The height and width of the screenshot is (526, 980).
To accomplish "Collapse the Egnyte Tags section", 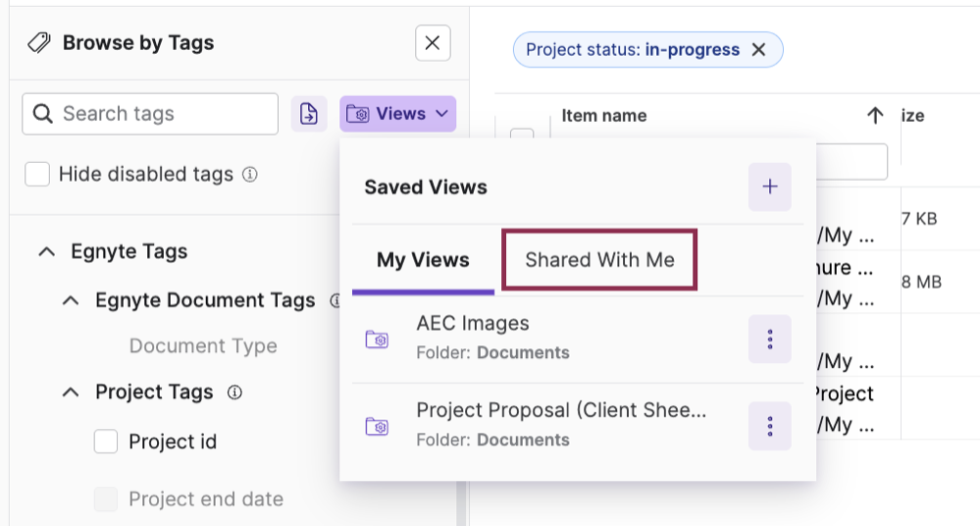I will point(46,252).
